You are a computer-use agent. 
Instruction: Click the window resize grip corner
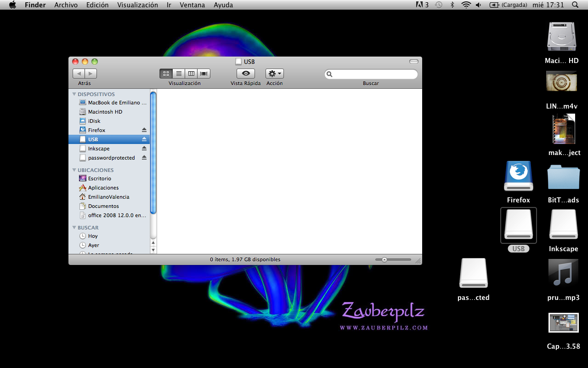pyautogui.click(x=418, y=261)
